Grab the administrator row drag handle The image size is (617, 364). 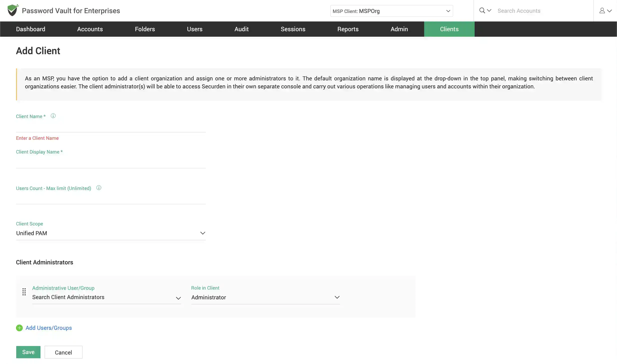(x=24, y=292)
